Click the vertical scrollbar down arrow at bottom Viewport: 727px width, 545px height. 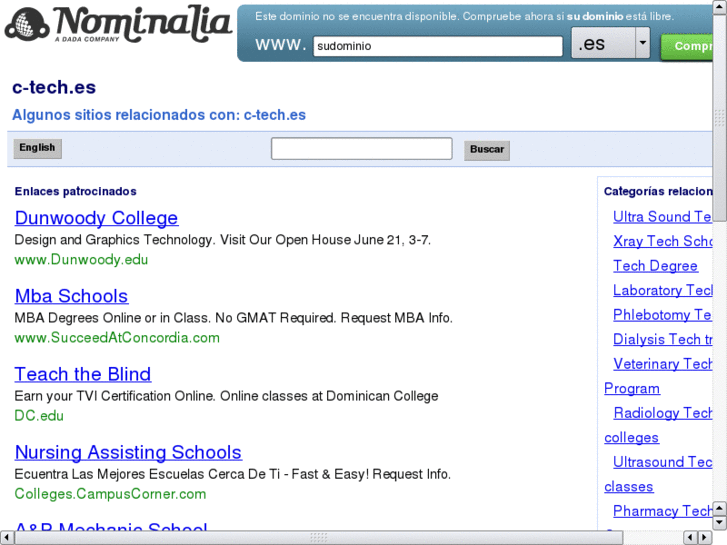pyautogui.click(x=719, y=523)
